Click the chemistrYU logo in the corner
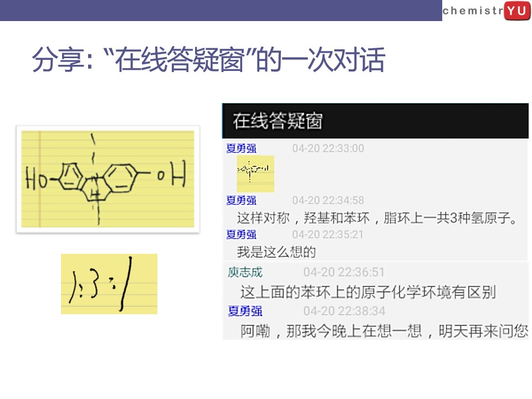This screenshot has width=532, height=399. [487, 11]
